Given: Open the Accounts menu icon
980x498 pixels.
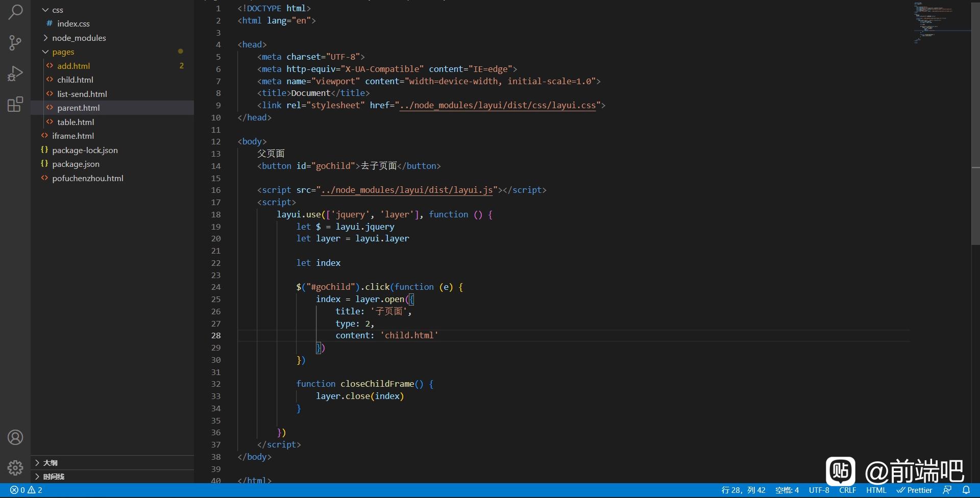Looking at the screenshot, I should tap(15, 437).
